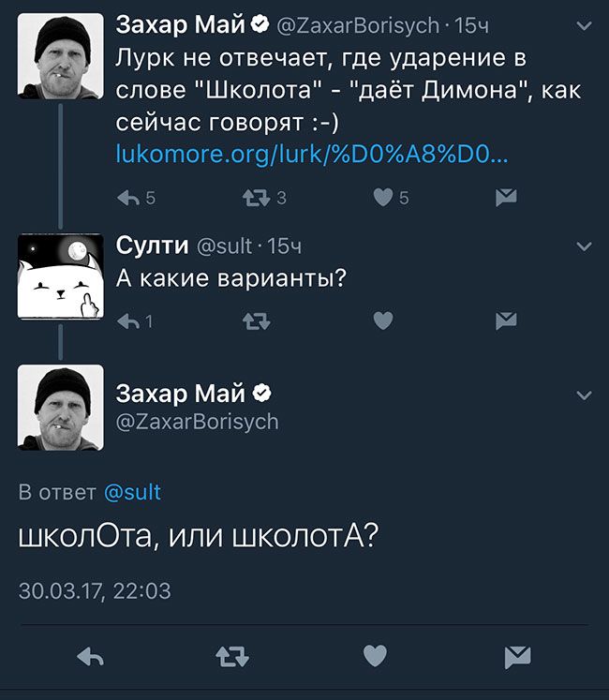Open the @sult mention in reply line
This screenshot has width=609, height=700.
(x=132, y=492)
